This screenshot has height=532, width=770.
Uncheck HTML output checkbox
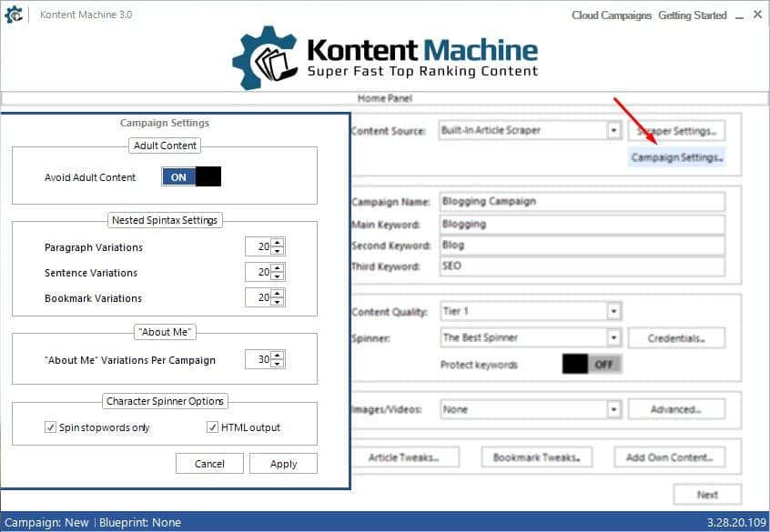coord(212,427)
